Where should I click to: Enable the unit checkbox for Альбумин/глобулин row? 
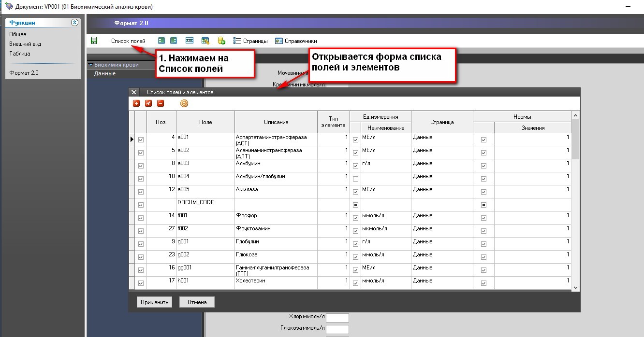pos(355,179)
